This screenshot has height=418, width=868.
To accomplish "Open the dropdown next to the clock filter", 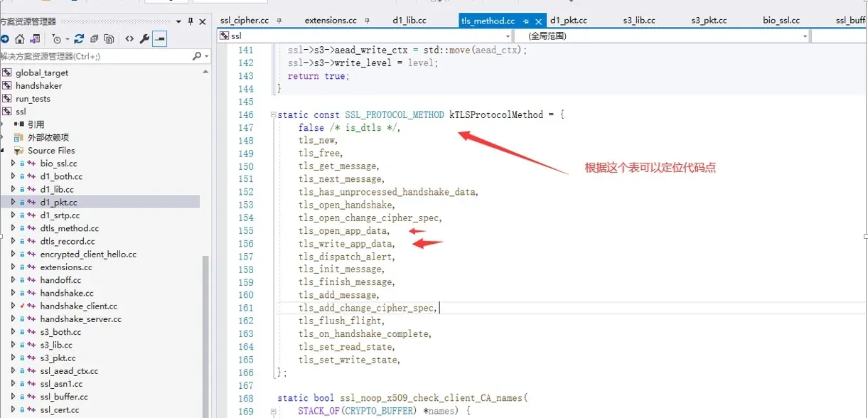I will (67, 39).
